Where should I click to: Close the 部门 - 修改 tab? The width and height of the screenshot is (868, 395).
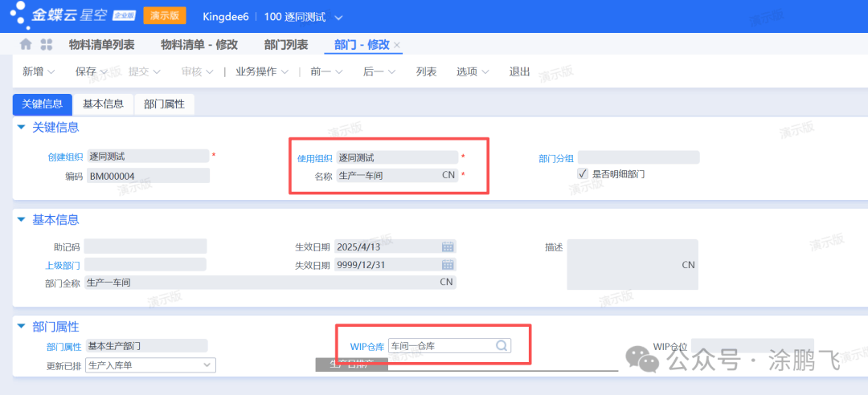coord(397,45)
